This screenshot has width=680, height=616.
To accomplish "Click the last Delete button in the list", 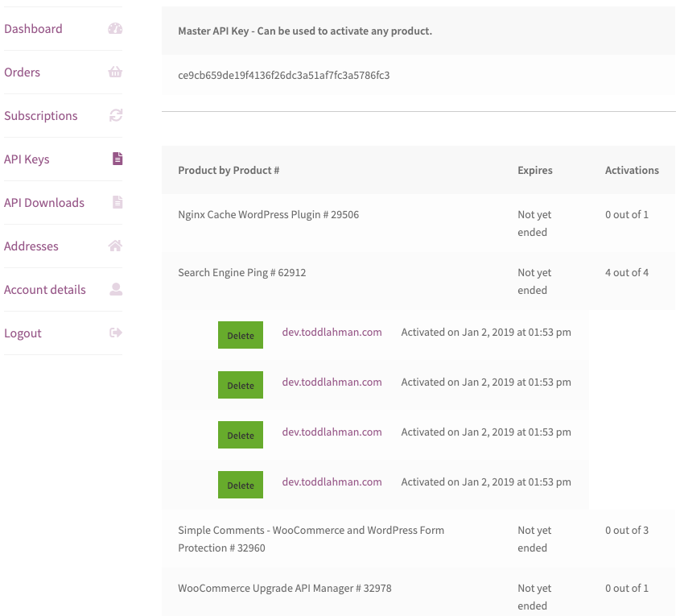I will [x=240, y=485].
